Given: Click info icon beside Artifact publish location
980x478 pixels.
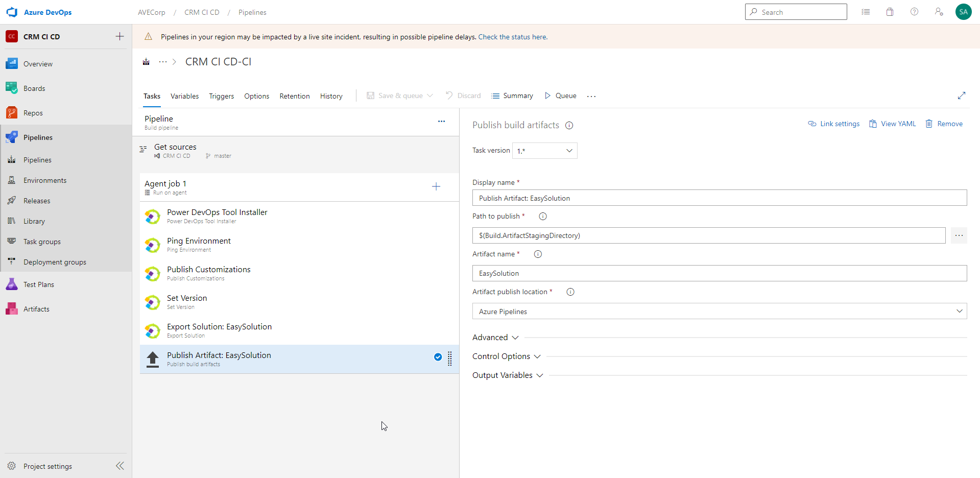Looking at the screenshot, I should point(570,292).
